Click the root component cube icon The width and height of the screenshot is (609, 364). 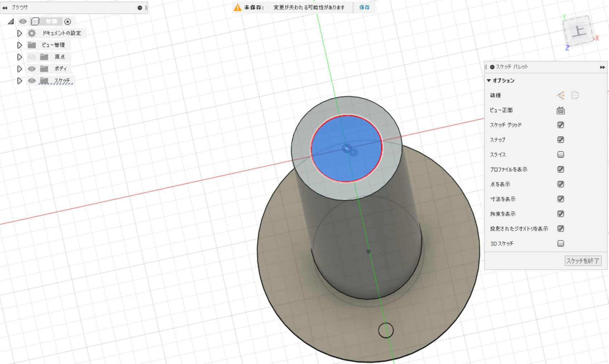click(x=35, y=21)
